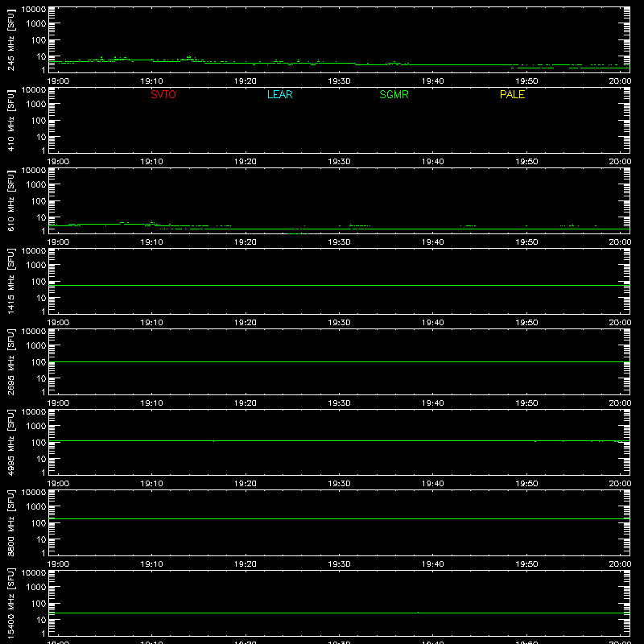Screen dimensions: 644x644
Task: Click the 15400 MHz [SFU] axis label
Action: (11, 604)
